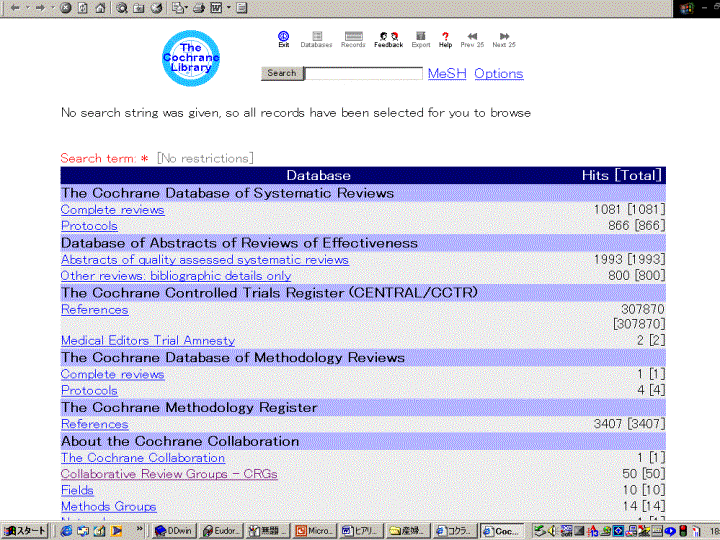Open Collaborative Review Groups - CRGs link

169,474
